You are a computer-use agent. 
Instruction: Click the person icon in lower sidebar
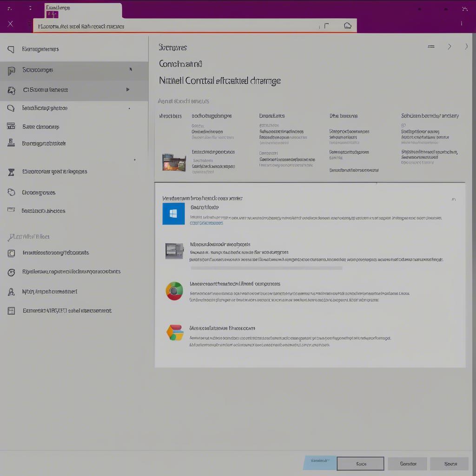coord(11,292)
